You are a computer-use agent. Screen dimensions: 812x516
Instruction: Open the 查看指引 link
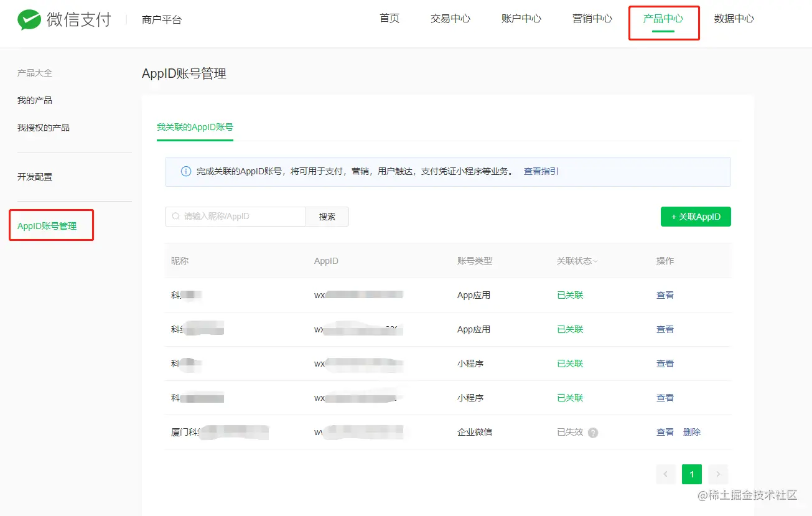coord(540,171)
